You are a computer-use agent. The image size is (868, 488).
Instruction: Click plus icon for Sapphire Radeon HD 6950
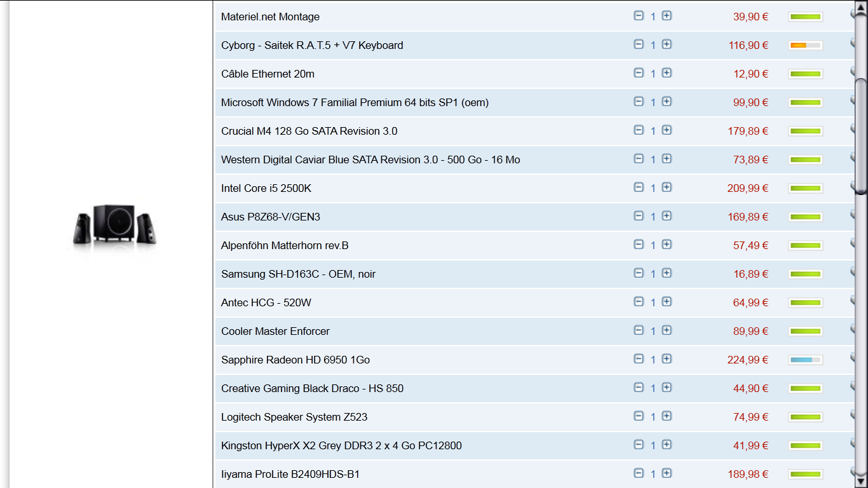pos(667,359)
